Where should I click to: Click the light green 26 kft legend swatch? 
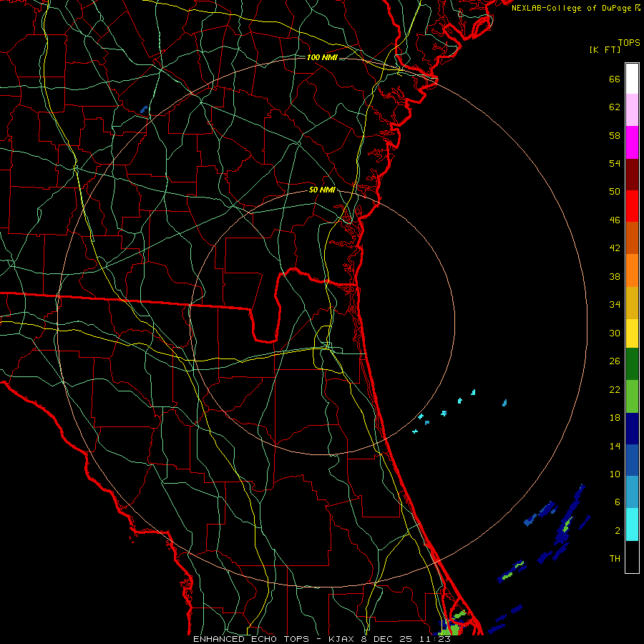click(632, 396)
